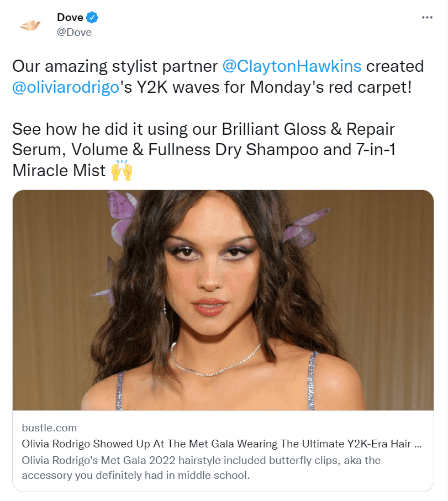Image resolution: width=448 pixels, height=501 pixels.
Task: Click the silver necklace in the photo
Action: click(x=215, y=358)
